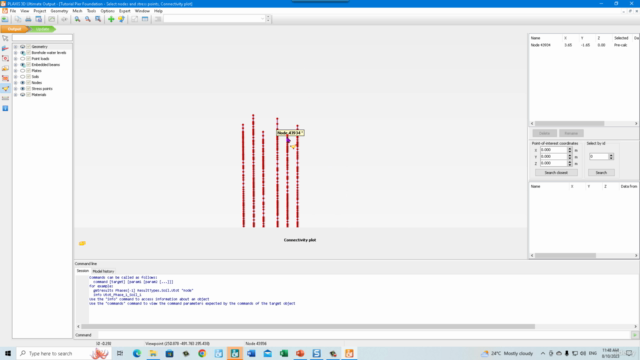Image resolution: width=640 pixels, height=360 pixels.
Task: Toggle the Plates checkbox
Action: point(29,71)
